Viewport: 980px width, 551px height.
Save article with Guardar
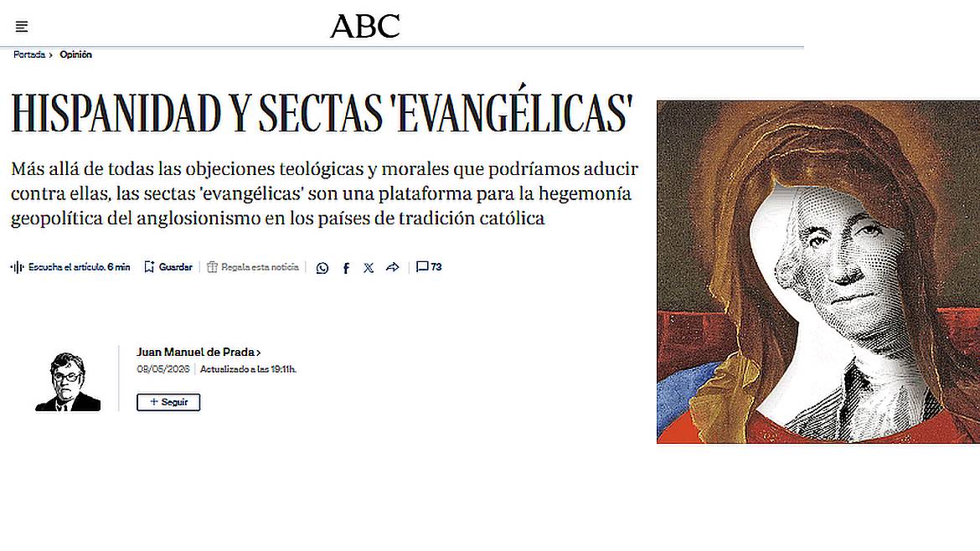coord(168,267)
